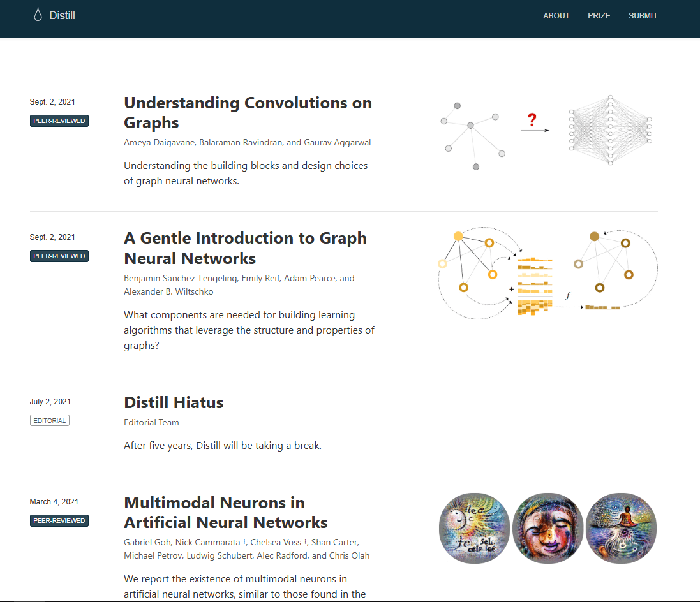Click the "Distill" wordmark in the header
This screenshot has width=700, height=602.
click(63, 15)
